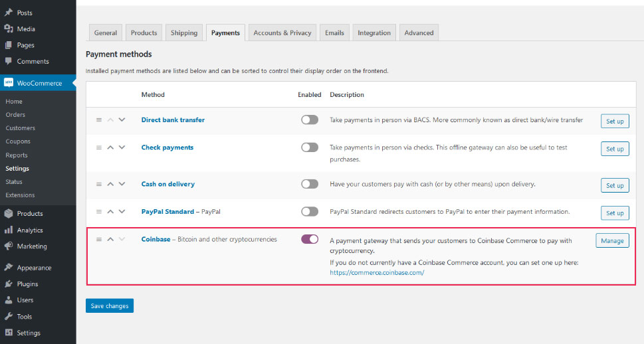Open the commerce.coinbase.com link
This screenshot has height=344, width=644.
coord(377,272)
